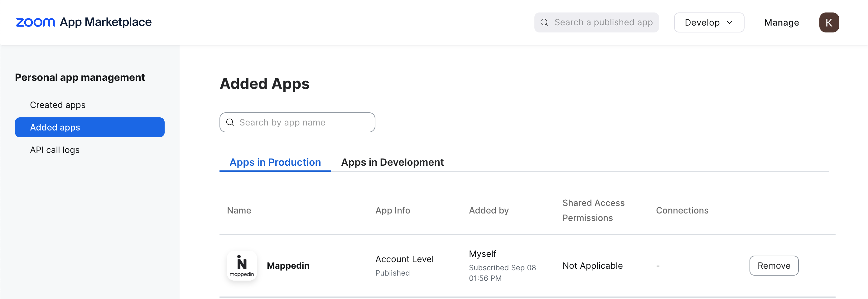Image resolution: width=868 pixels, height=299 pixels.
Task: Open Created apps in the sidebar
Action: (58, 105)
